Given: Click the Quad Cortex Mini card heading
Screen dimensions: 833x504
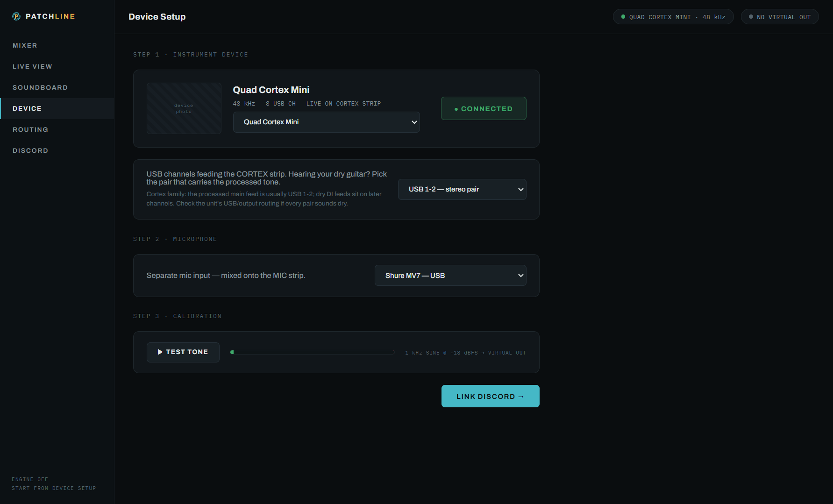Looking at the screenshot, I should click(271, 90).
